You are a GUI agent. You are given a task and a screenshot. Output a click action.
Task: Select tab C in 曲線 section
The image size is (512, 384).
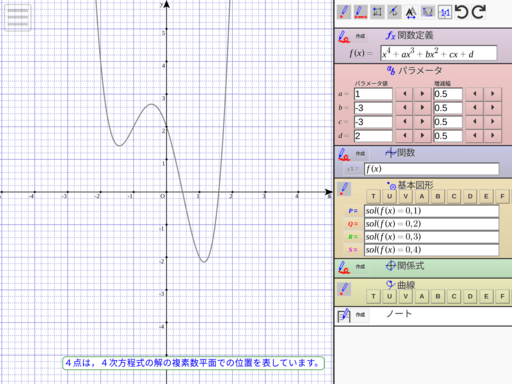454,296
